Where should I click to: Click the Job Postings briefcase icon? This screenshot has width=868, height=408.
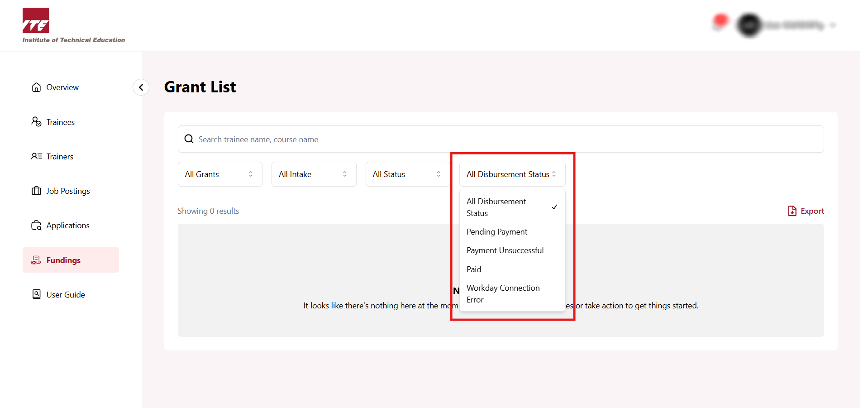[x=36, y=191]
